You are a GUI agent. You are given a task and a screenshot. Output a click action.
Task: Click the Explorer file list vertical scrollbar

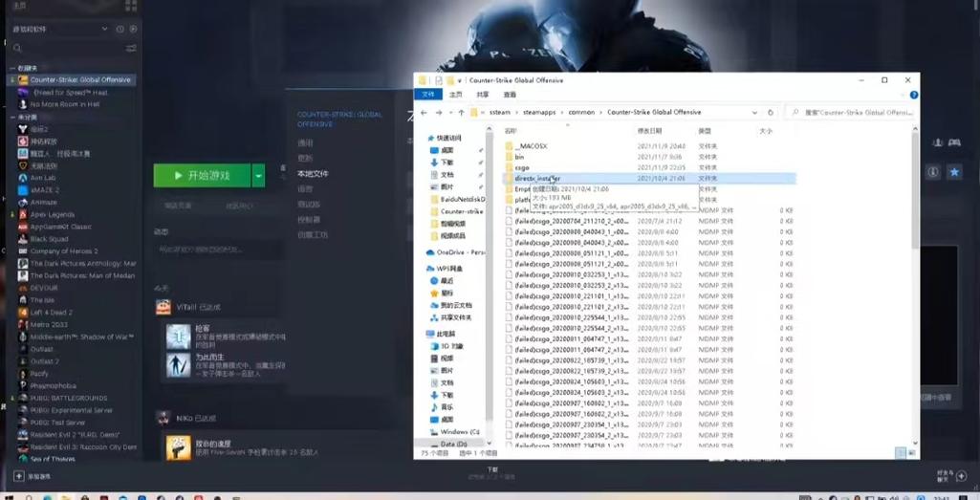pyautogui.click(x=916, y=192)
